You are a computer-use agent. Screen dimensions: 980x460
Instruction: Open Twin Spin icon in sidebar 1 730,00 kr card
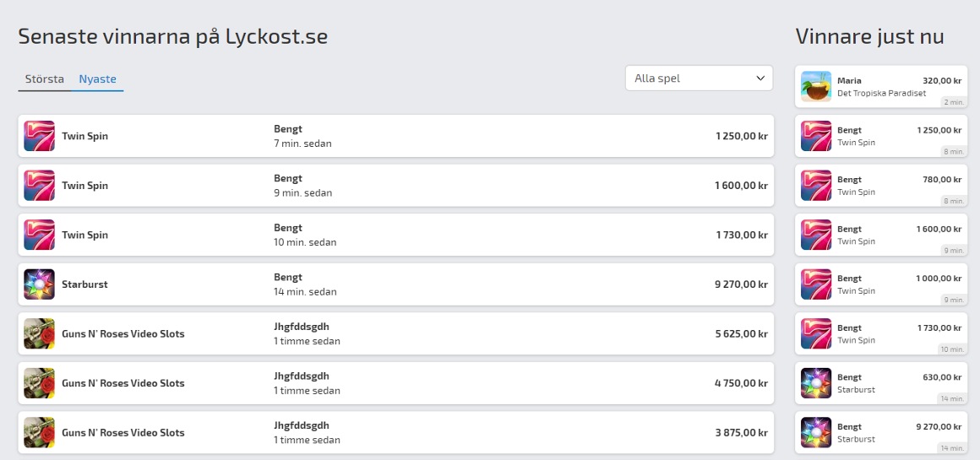click(816, 333)
